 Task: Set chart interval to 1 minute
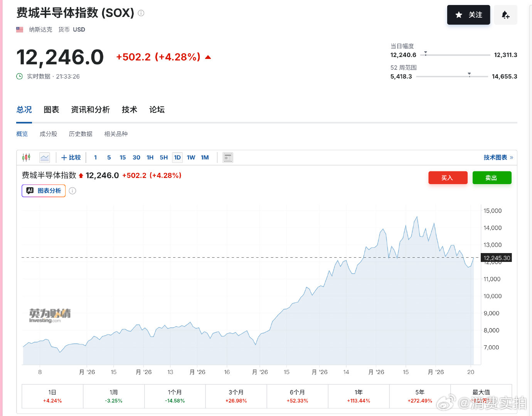point(96,157)
